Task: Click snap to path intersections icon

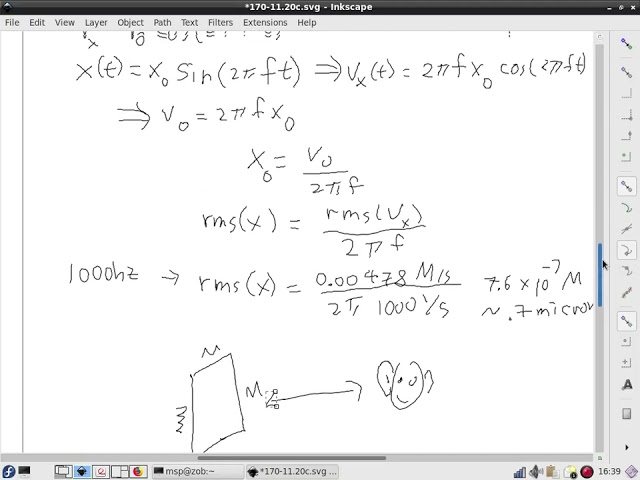Action: 627,229
